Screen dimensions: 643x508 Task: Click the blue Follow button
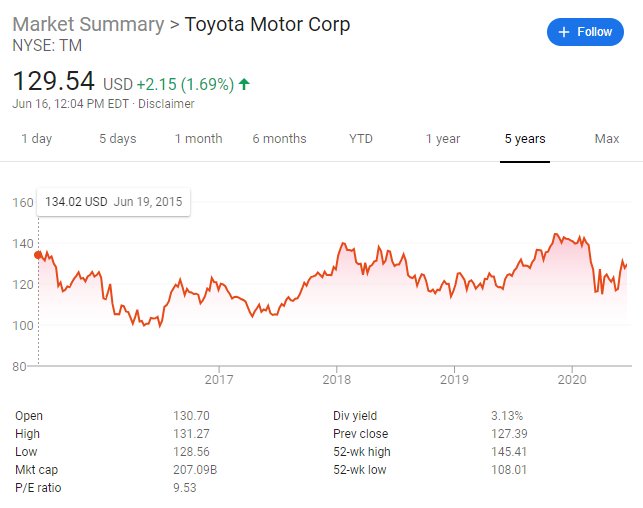[585, 32]
